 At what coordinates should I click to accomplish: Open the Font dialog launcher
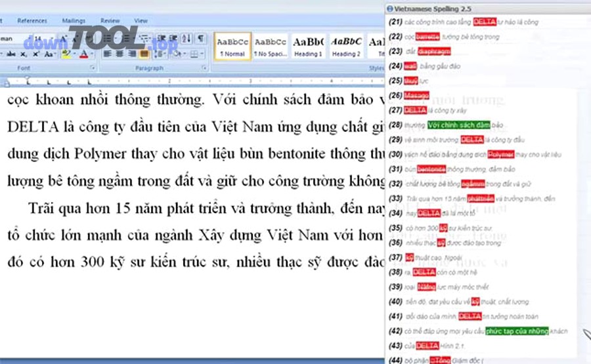93,68
